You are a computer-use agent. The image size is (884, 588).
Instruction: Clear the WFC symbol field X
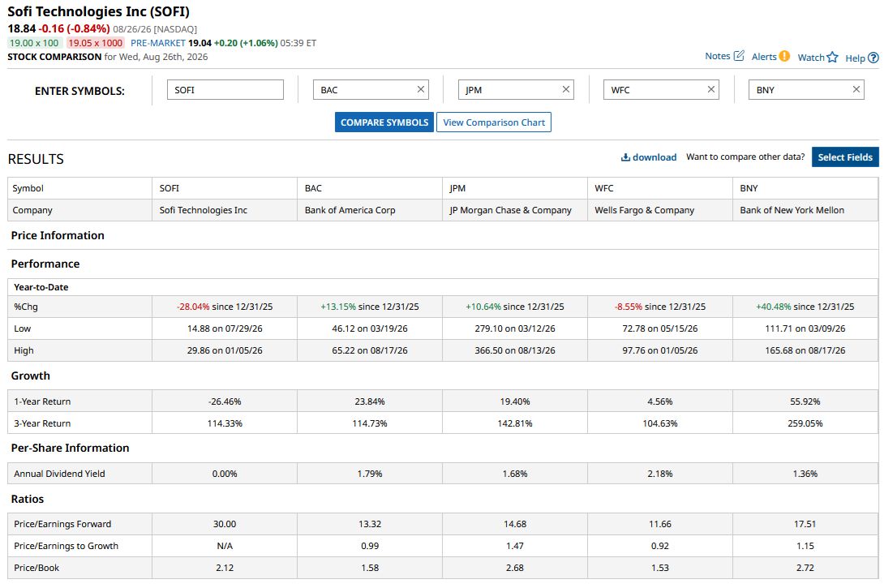point(711,89)
